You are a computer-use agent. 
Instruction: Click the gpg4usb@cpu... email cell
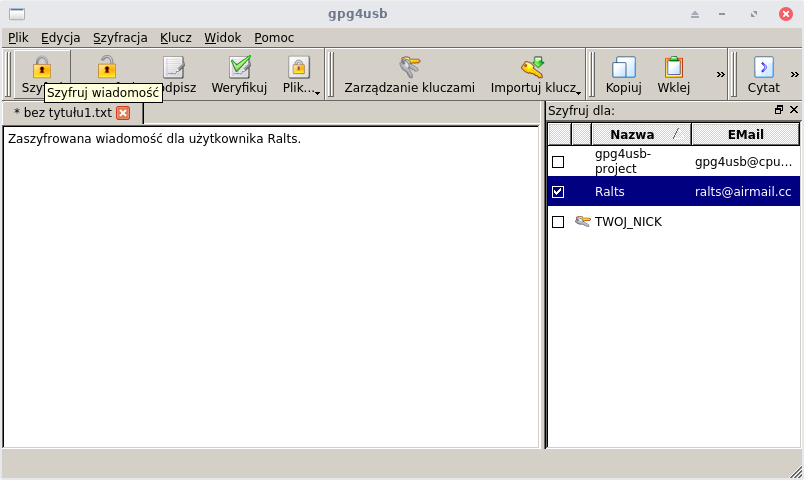[x=743, y=162]
